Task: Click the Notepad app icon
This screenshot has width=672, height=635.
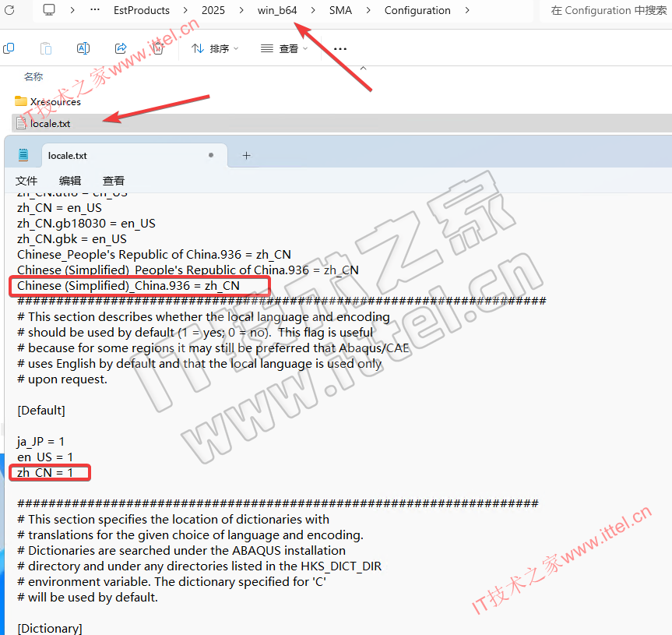Action: click(23, 155)
